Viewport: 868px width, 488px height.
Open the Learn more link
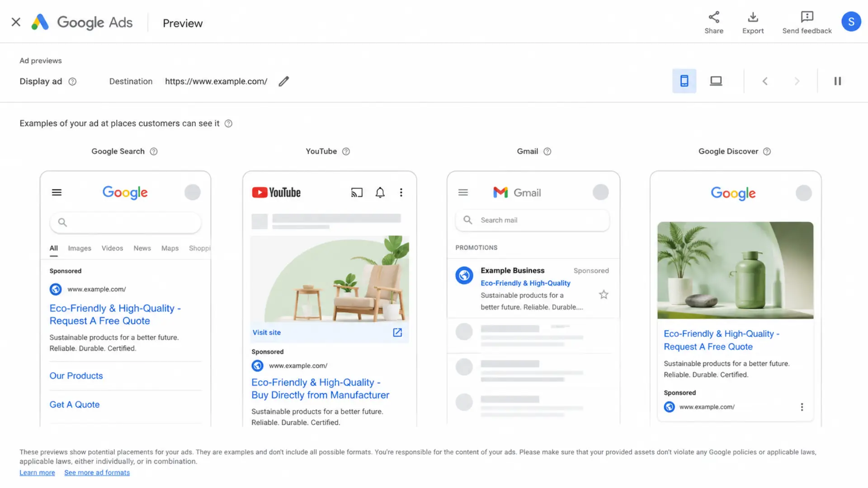[37, 473]
